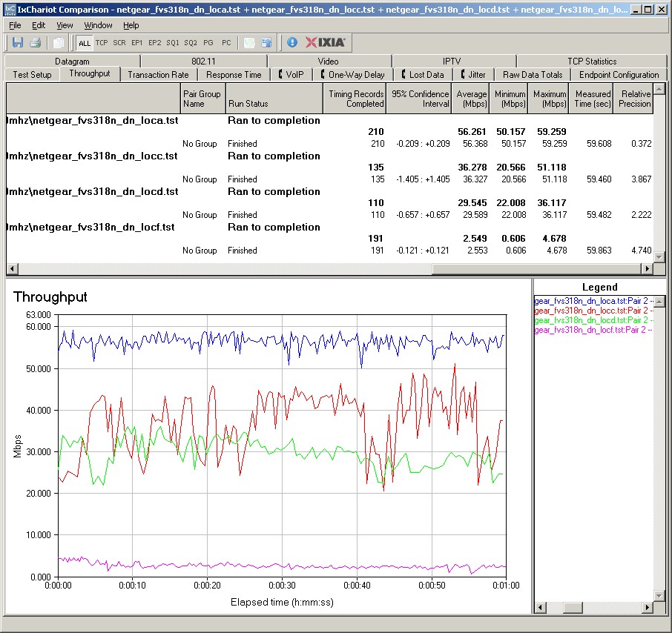Toggle the SQ1 view filter
The width and height of the screenshot is (672, 633).
(x=173, y=42)
